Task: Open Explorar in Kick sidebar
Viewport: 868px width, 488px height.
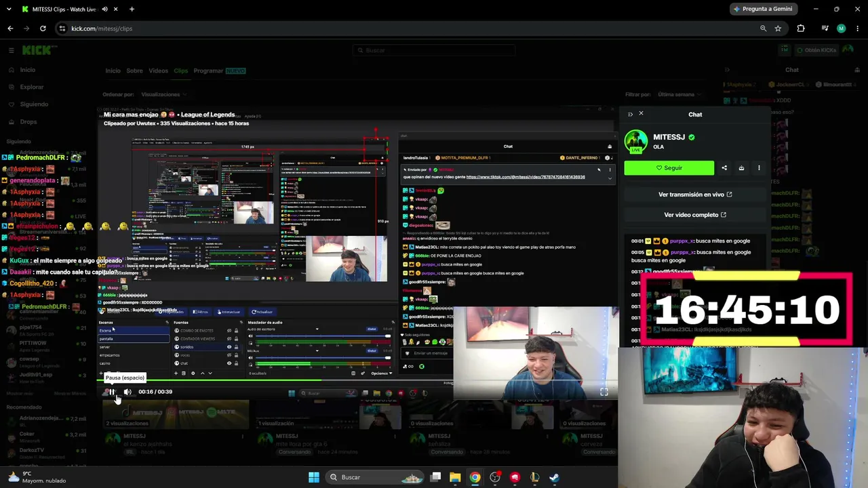Action: tap(31, 87)
